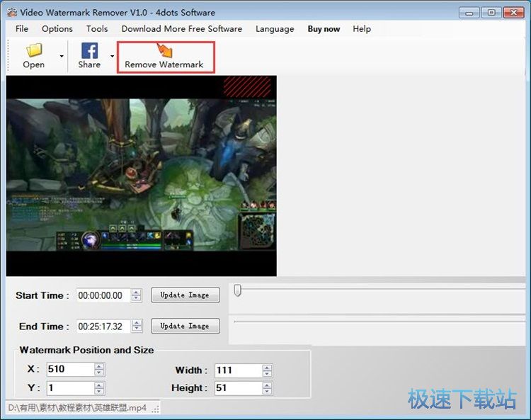
Task: Expand the Open button dropdown arrow
Action: 62,56
